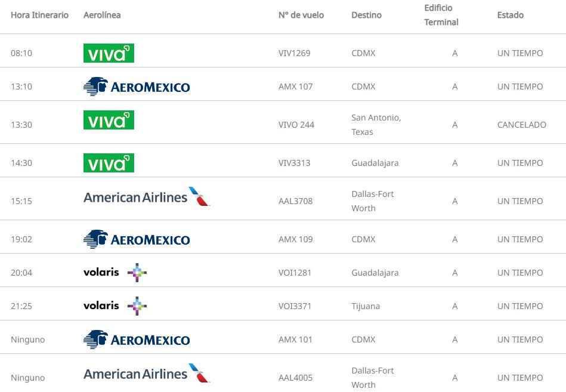
Task: Click the American Airlines logo for flight AAL4005
Action: (x=147, y=373)
